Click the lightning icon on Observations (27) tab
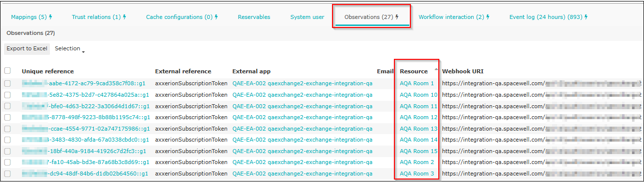Image resolution: width=644 pixels, height=183 pixels. tap(397, 17)
